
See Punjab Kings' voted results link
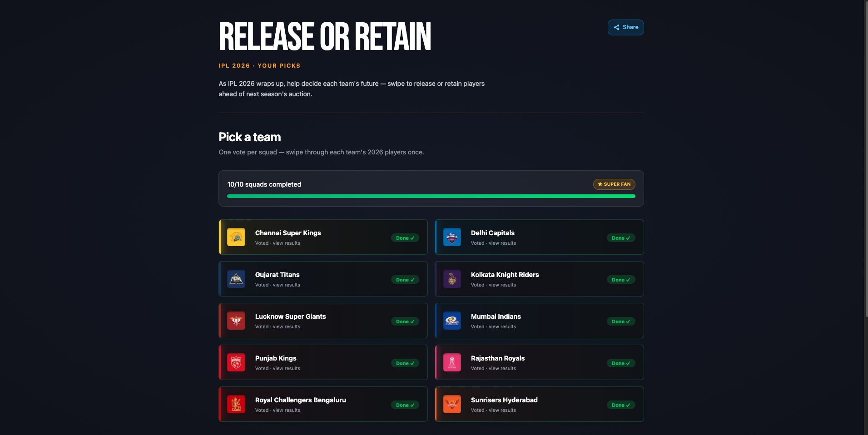click(x=278, y=368)
